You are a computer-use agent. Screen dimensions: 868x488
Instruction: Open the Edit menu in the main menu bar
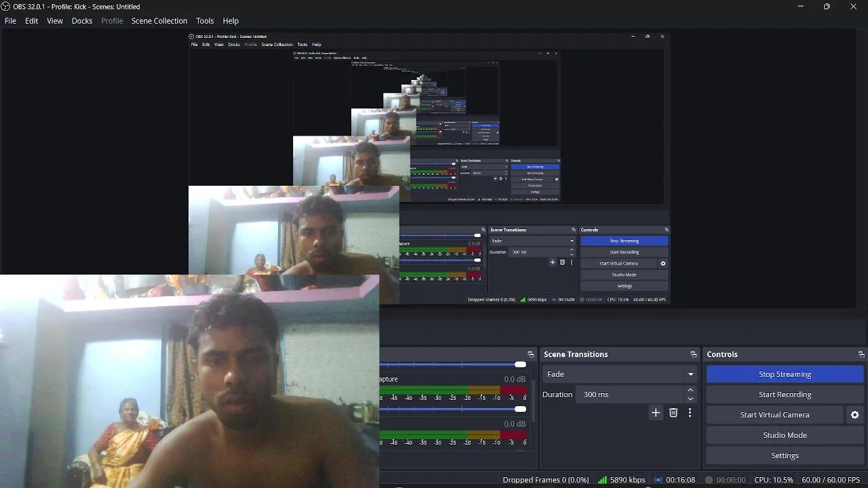(x=31, y=21)
